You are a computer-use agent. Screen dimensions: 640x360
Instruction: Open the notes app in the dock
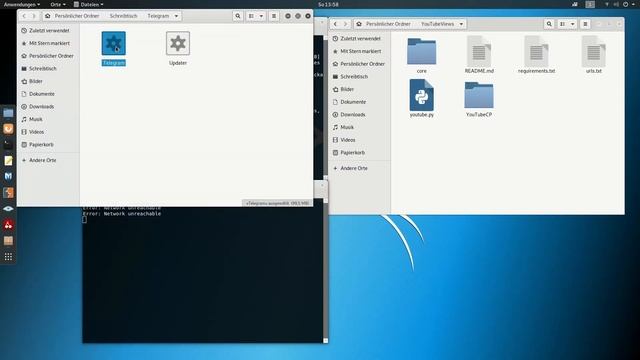[x=8, y=161]
